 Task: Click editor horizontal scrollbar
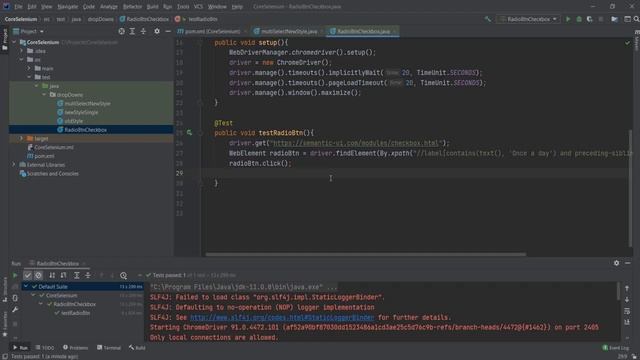pyautogui.click(x=365, y=254)
